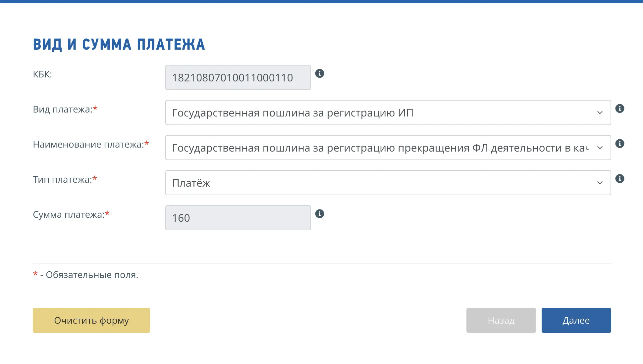Click the chevron arrow in Наименование платежа field
Screen dimensions: 643x364
pos(600,148)
